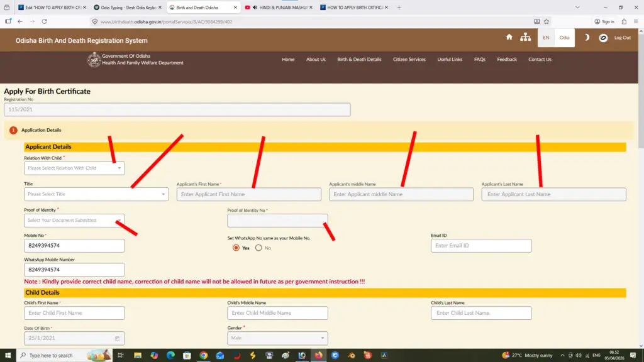The image size is (644, 362).
Task: Open the Title dropdown
Action: point(96,194)
